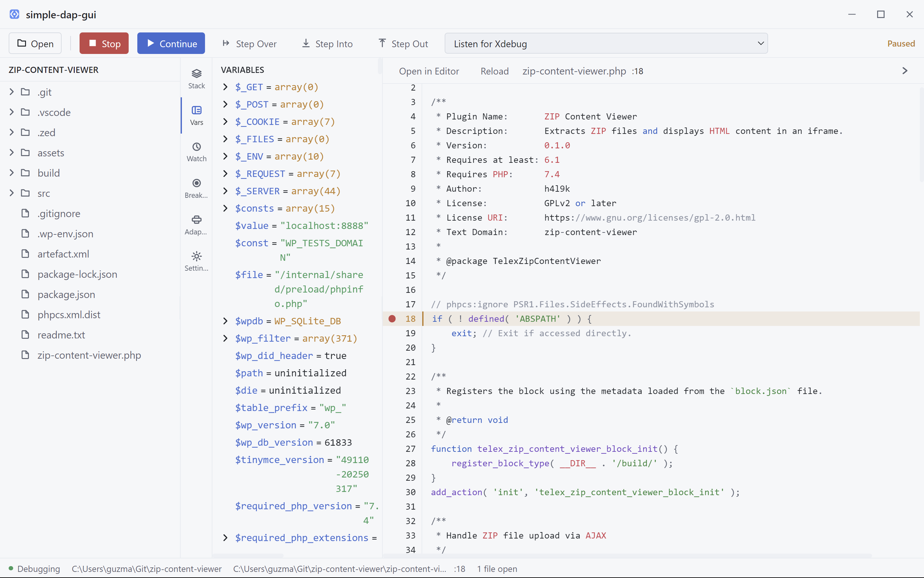Viewport: 924px width, 578px height.
Task: Open the Watch panel
Action: click(x=196, y=152)
